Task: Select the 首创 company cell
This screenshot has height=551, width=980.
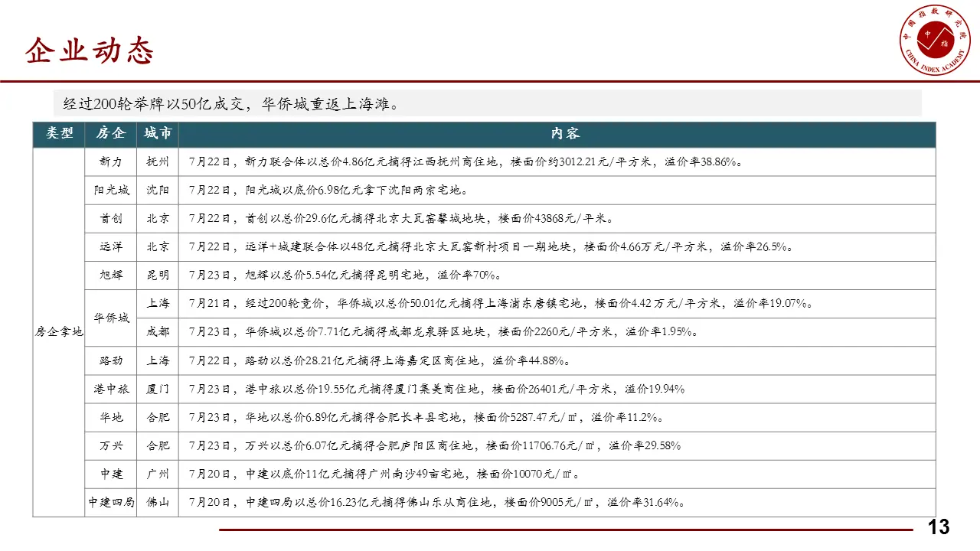Action: (x=111, y=219)
